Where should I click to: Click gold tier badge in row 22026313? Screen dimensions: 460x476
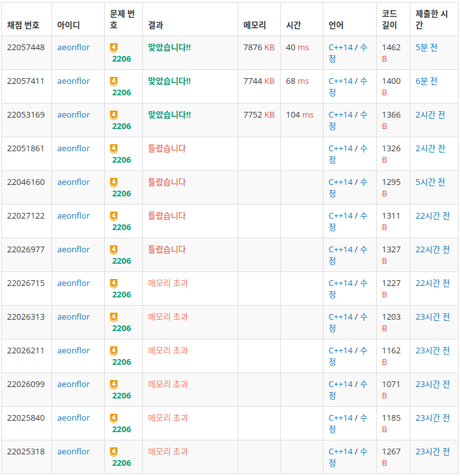pyautogui.click(x=114, y=317)
